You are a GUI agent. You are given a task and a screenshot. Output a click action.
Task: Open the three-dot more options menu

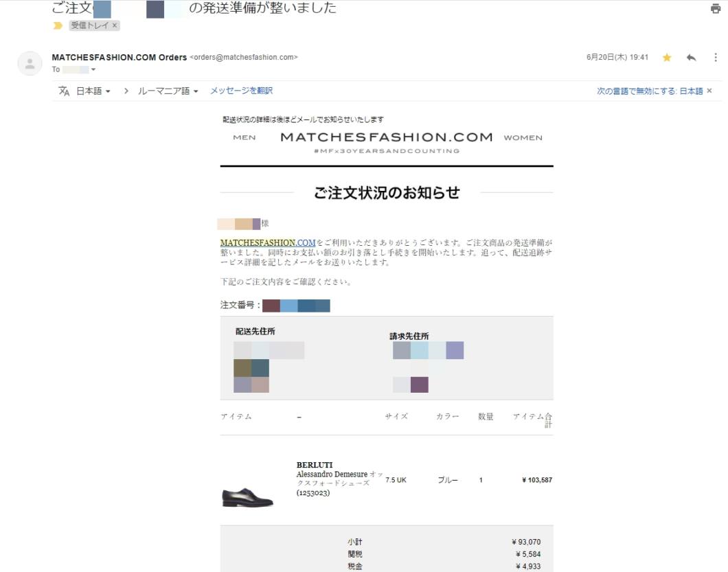[x=715, y=57]
